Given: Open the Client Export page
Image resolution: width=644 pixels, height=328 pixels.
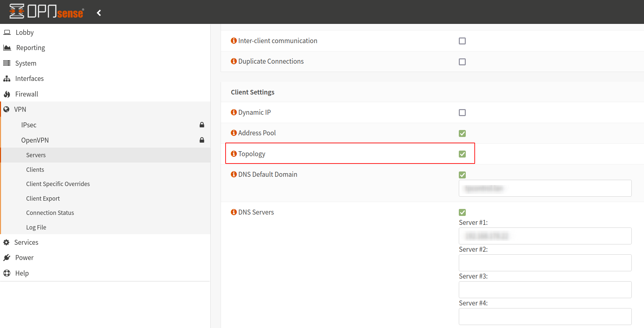Looking at the screenshot, I should (43, 199).
